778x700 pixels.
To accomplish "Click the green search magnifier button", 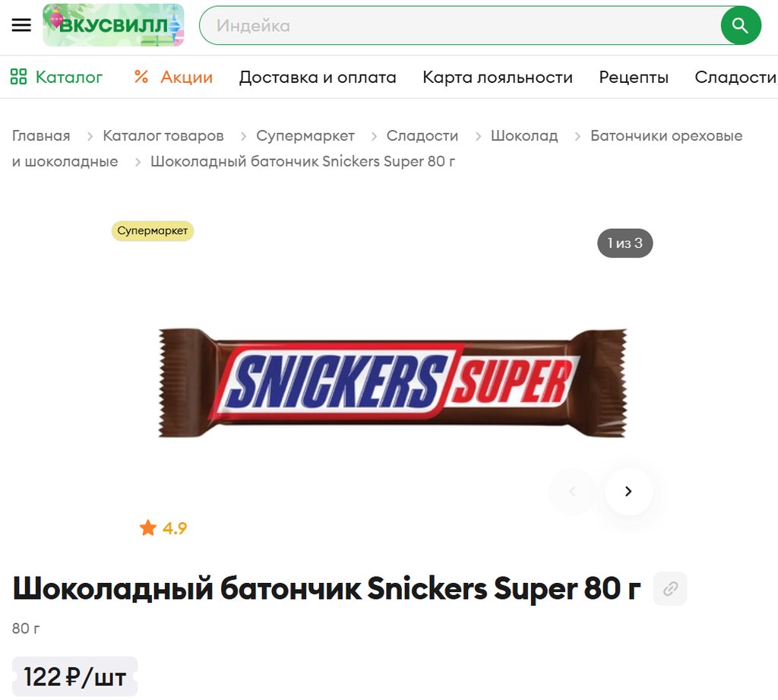I will click(x=740, y=25).
